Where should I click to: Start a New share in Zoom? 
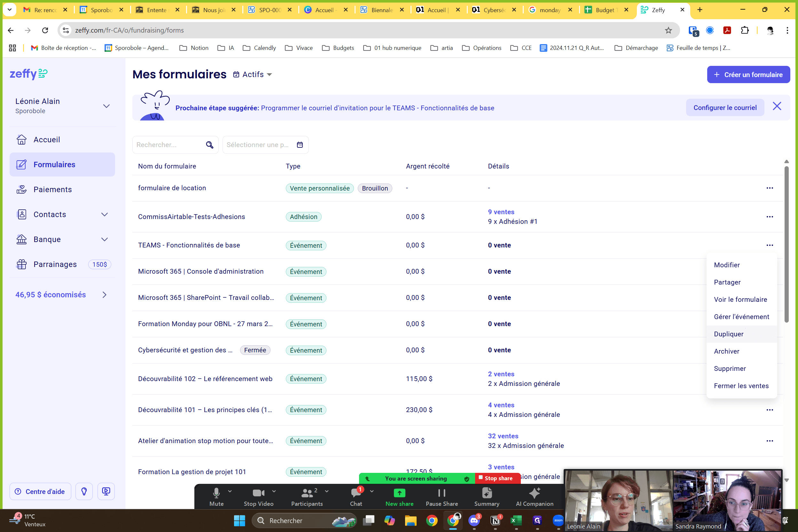point(399,497)
